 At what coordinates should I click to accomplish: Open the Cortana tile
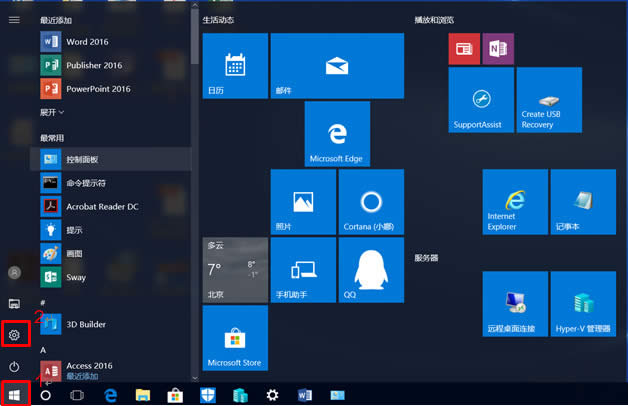371,202
